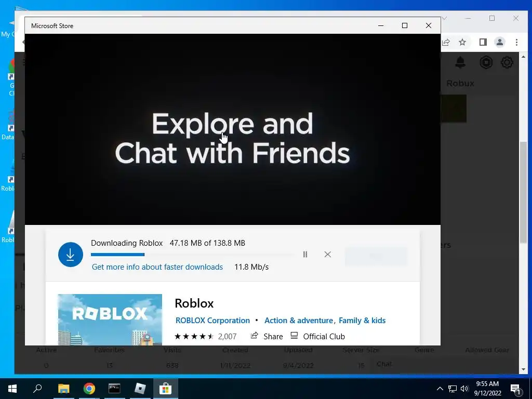
Task: Bookmark the page with the star icon
Action: 462,42
